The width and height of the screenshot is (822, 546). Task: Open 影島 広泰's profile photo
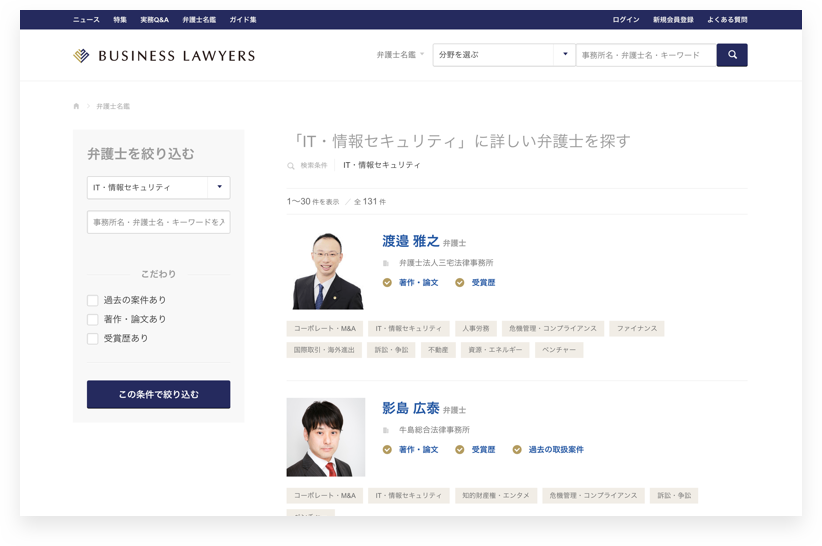(326, 437)
